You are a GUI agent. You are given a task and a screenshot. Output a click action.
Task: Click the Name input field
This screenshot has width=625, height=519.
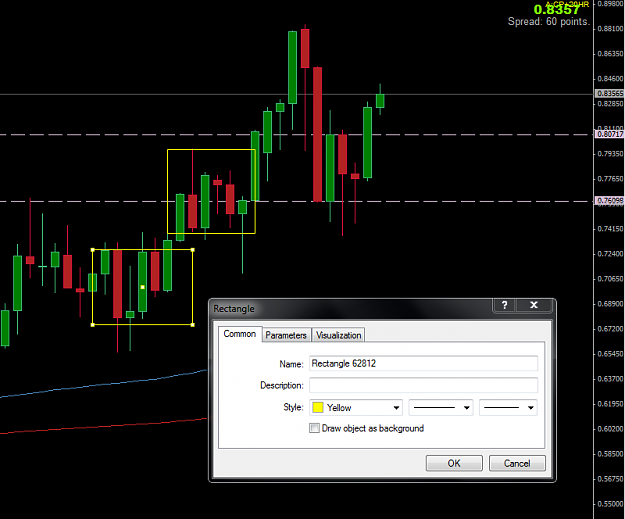click(x=423, y=364)
